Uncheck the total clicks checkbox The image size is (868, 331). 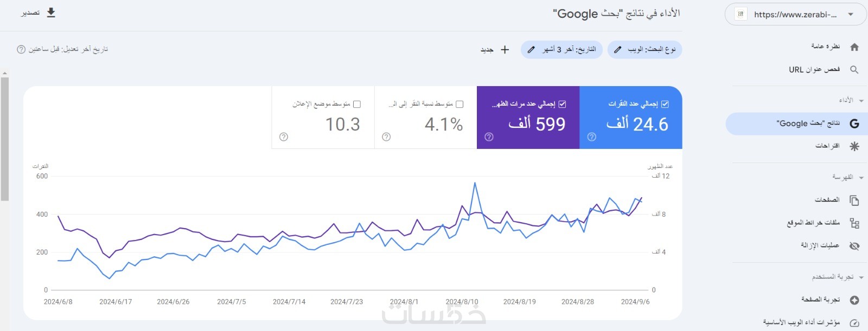click(665, 104)
